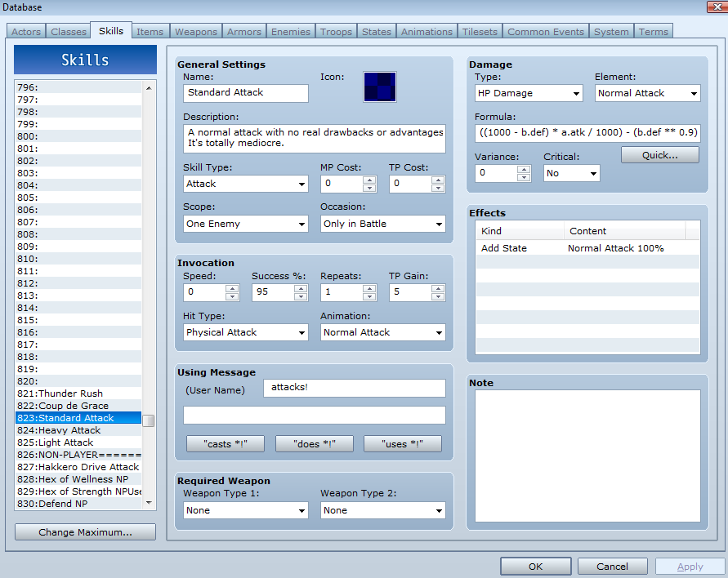Increase MP Cost with up arrow
Viewport: 728px width, 578px height.
369,180
